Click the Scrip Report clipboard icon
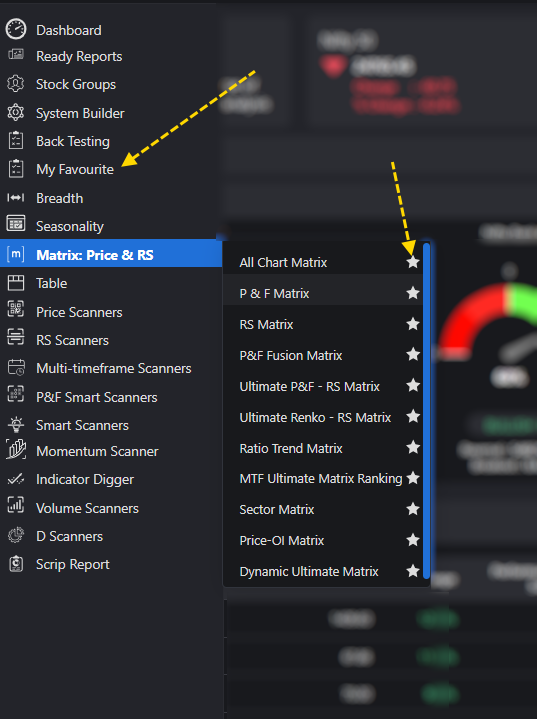The height and width of the screenshot is (719, 537). pyautogui.click(x=16, y=564)
